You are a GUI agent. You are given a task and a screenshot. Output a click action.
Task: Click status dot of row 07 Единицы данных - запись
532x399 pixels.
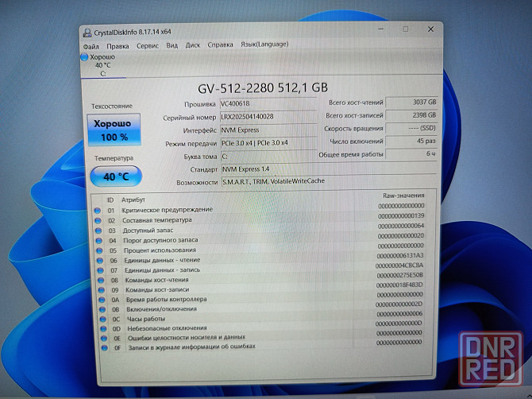(100, 271)
